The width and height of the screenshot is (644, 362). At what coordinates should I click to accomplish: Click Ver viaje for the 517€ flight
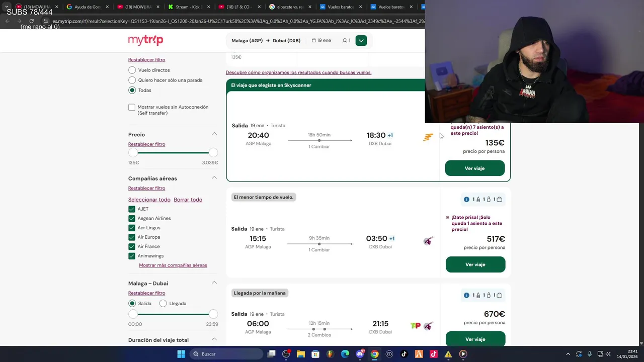475,264
